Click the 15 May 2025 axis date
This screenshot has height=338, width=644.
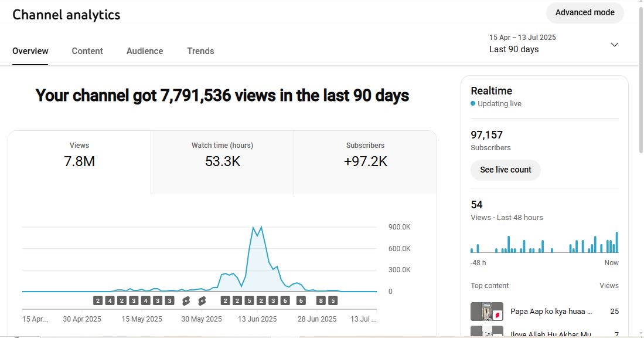coord(142,319)
